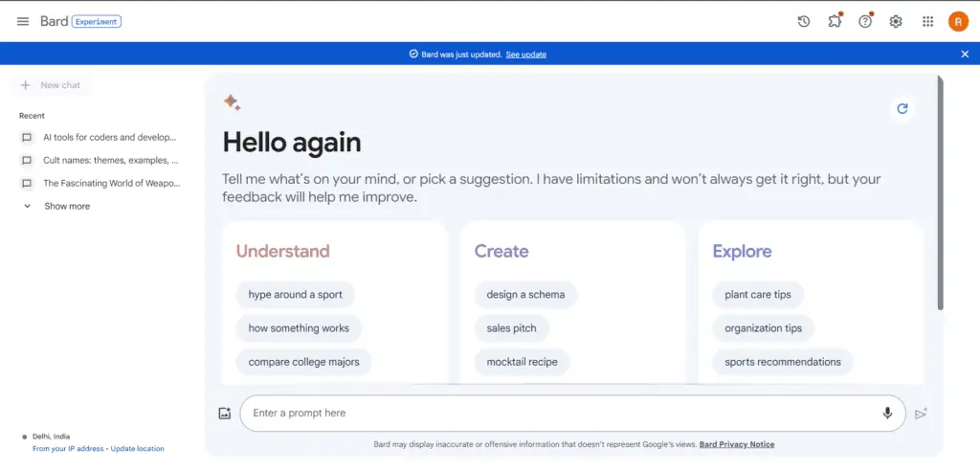
Task: Open the help question mark icon
Action: tap(865, 21)
